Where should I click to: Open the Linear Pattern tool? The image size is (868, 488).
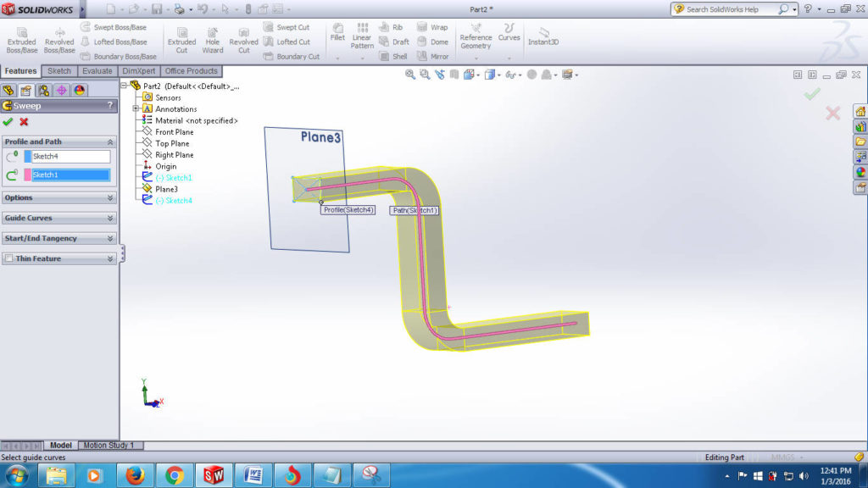pos(362,39)
